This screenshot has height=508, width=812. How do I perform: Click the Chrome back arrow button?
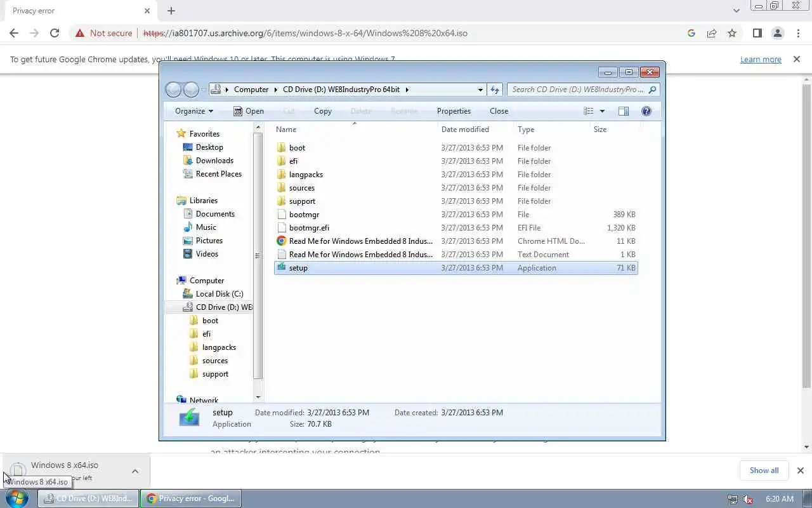click(14, 33)
